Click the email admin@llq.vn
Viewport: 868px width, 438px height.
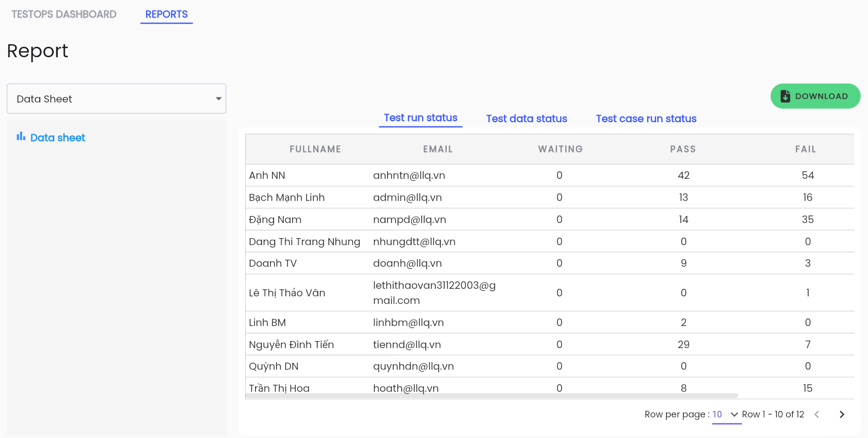pos(408,197)
